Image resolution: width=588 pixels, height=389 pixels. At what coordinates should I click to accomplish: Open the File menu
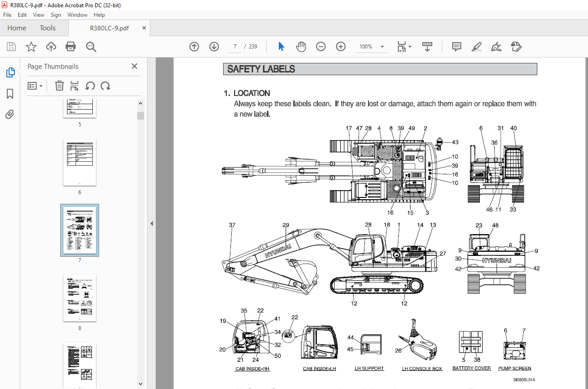tap(7, 15)
